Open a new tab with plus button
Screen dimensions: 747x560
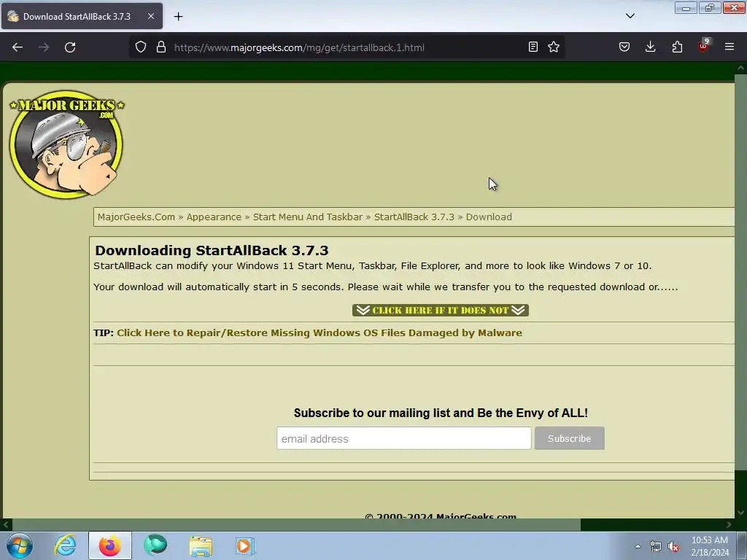click(x=178, y=17)
